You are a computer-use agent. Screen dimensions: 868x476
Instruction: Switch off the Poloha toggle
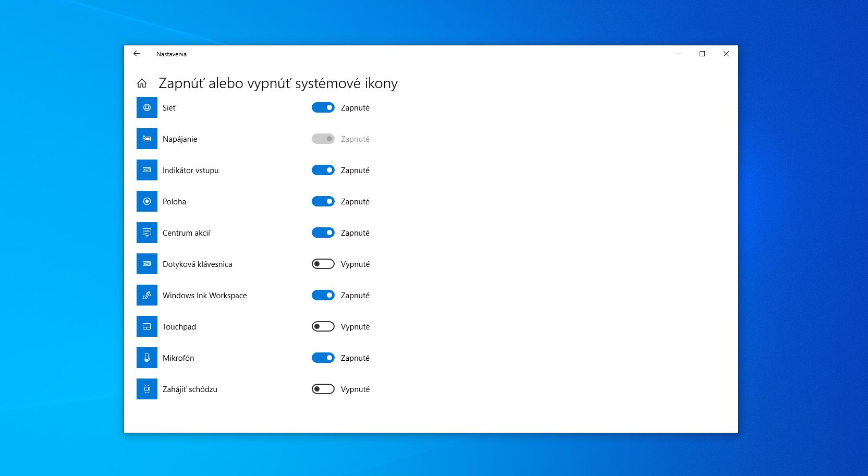pos(323,201)
